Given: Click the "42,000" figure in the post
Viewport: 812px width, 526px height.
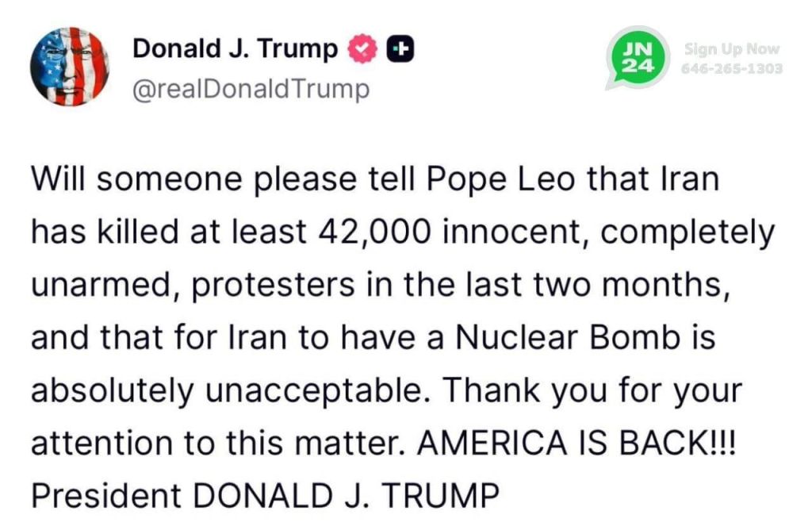Looking at the screenshot, I should click(x=375, y=232).
